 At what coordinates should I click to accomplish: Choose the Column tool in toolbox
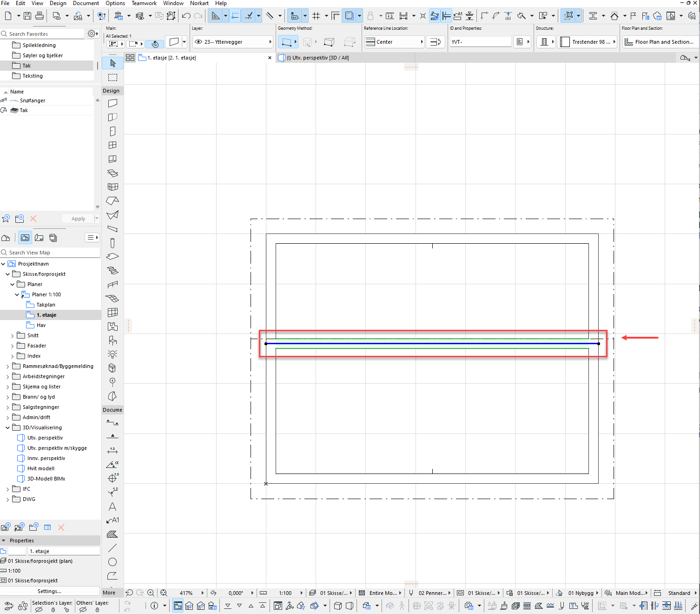pos(112,243)
